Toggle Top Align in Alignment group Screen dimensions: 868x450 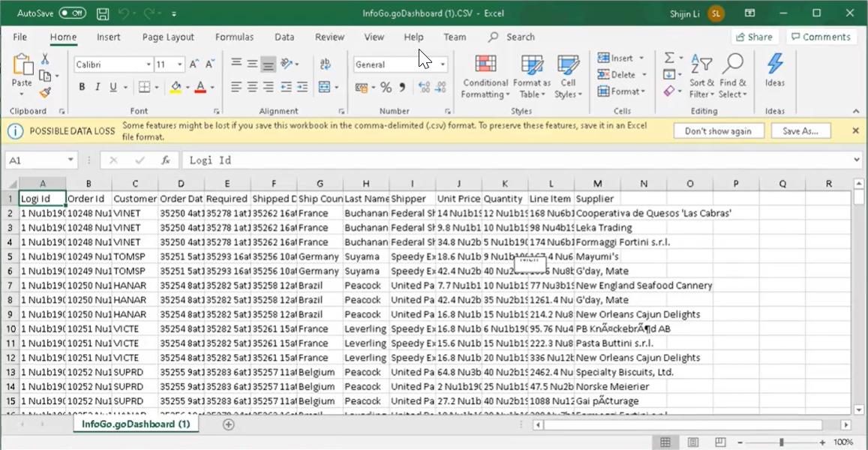click(x=236, y=64)
